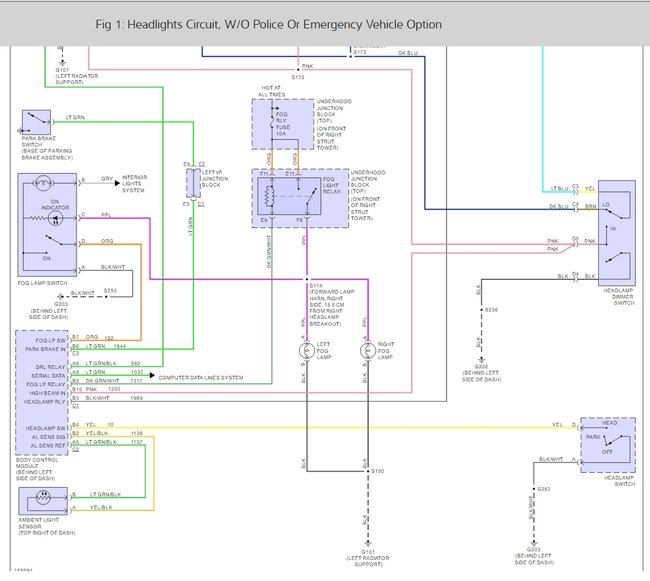Click the INTERIOR LIGHTS SYSTEM label
This screenshot has width=650, height=581.
click(134, 184)
